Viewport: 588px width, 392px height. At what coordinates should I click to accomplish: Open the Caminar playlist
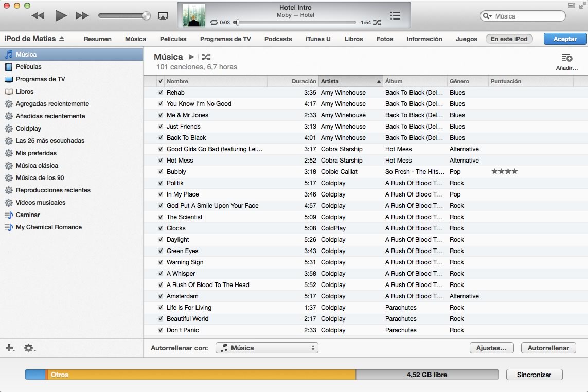72,215
